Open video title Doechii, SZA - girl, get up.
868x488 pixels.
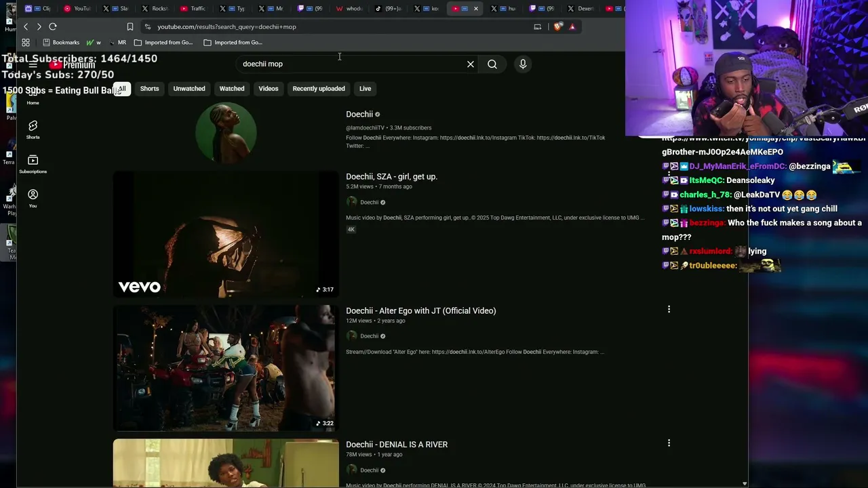click(x=392, y=176)
